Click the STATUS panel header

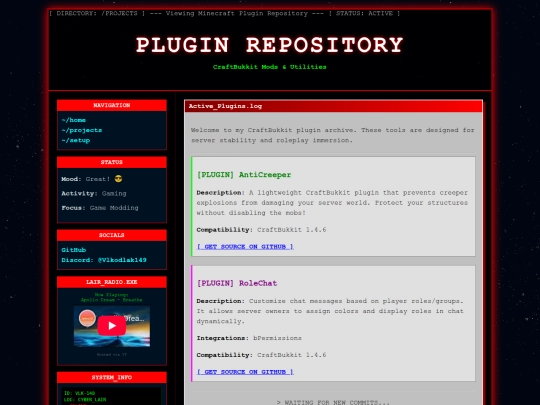click(x=112, y=162)
